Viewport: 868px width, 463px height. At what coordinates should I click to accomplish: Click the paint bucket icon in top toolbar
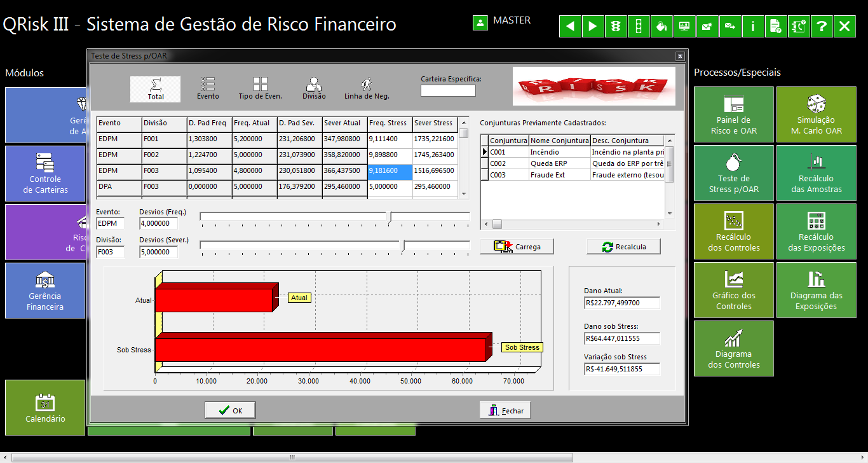coord(661,26)
